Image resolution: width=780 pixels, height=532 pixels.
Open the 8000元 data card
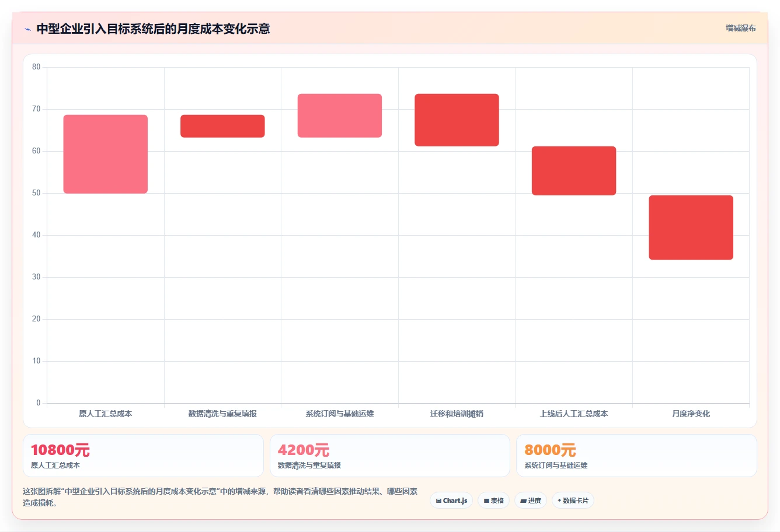coord(636,456)
